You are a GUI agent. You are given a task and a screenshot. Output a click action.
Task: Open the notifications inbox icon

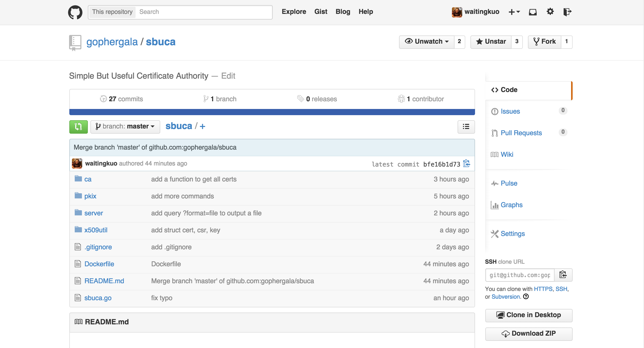pyautogui.click(x=533, y=12)
